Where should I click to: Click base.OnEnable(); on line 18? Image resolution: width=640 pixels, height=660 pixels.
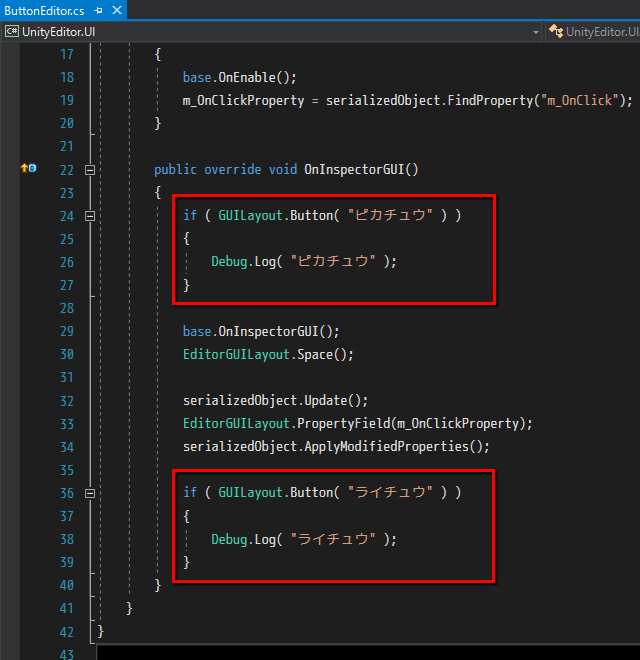tap(240, 77)
